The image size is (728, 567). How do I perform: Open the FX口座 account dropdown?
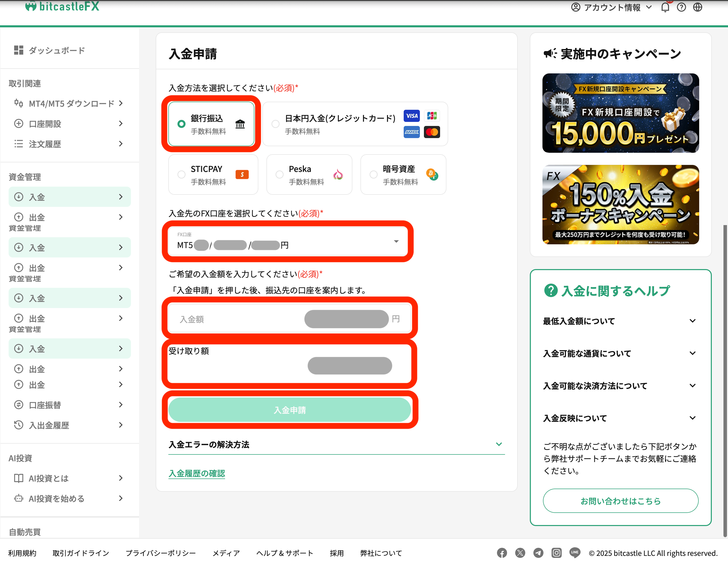tap(288, 241)
